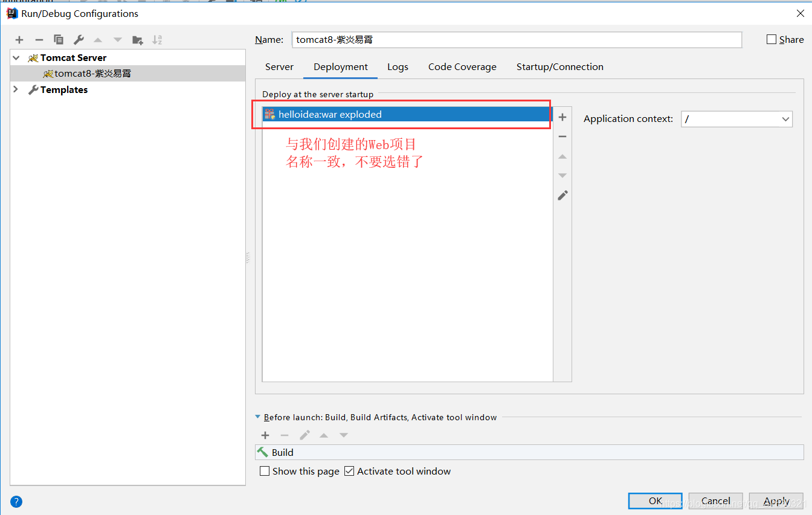Switch to the Server tab
This screenshot has height=515, width=812.
click(x=279, y=67)
